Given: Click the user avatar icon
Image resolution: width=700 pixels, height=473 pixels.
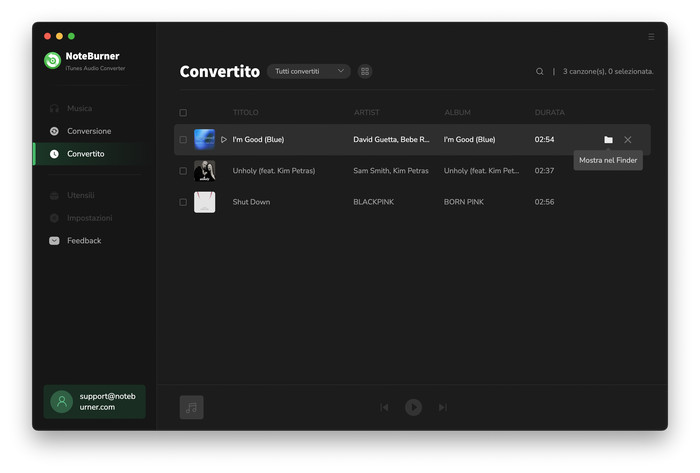Looking at the screenshot, I should (x=62, y=402).
